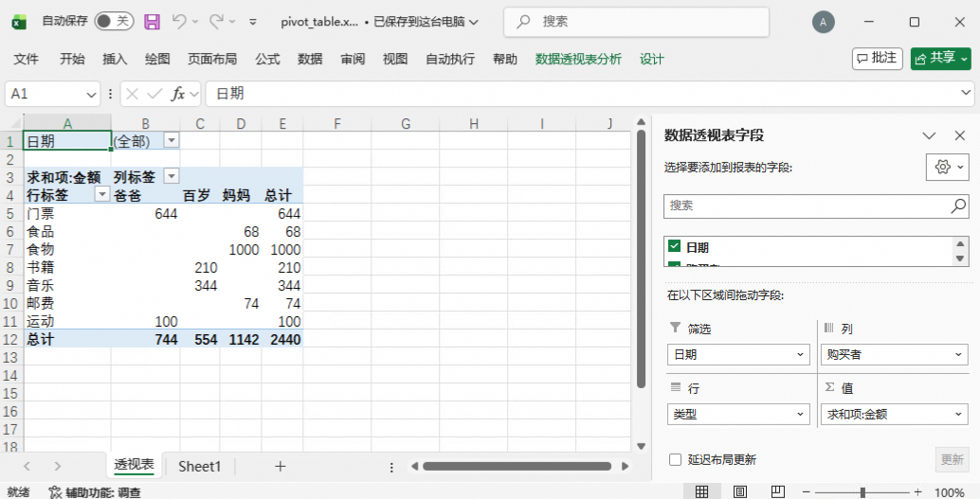Select column header G

pyautogui.click(x=406, y=123)
